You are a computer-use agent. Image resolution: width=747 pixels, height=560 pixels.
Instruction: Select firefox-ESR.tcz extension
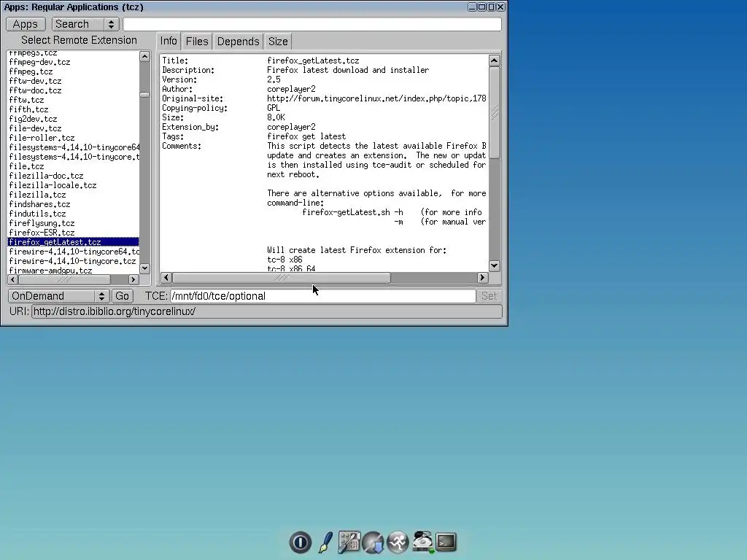tap(42, 233)
